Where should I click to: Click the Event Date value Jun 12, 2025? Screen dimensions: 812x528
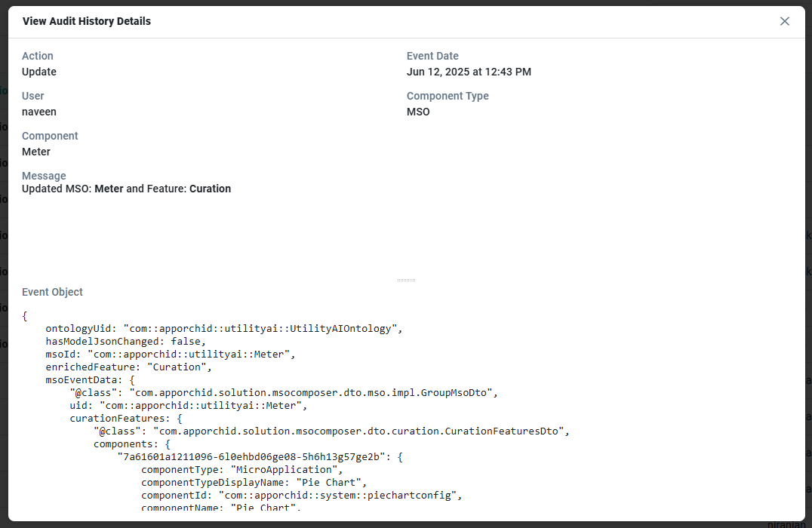469,72
